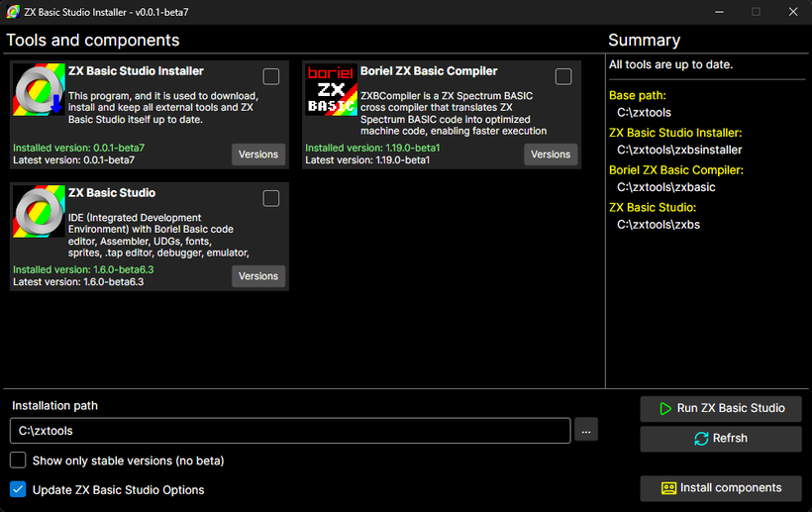Click the ZX Basic Studio card logo
Screen dimensions: 812x512
tap(39, 211)
